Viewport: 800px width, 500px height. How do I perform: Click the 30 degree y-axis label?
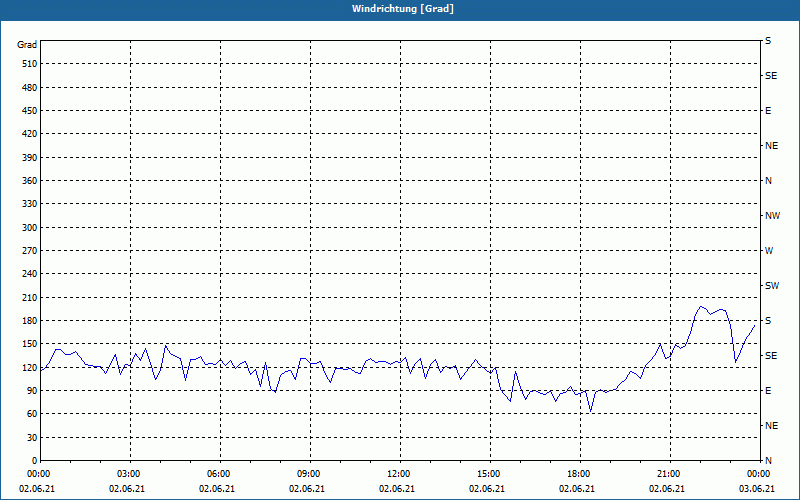click(x=30, y=438)
